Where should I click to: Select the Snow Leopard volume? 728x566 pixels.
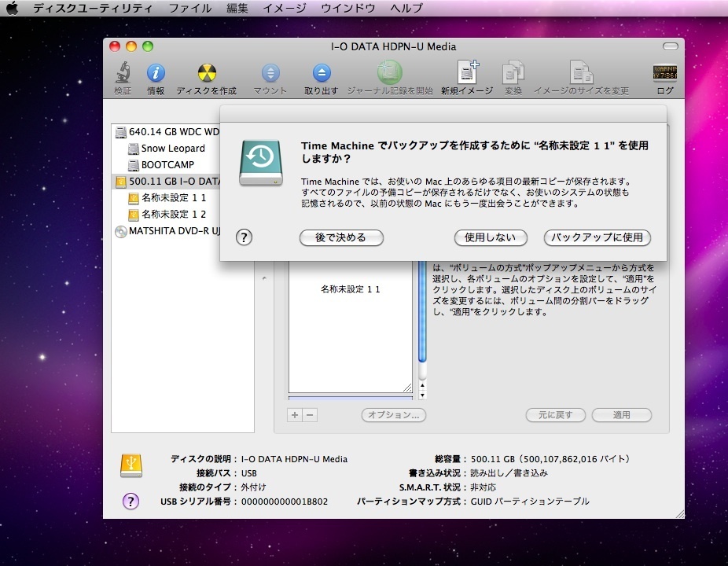point(172,149)
